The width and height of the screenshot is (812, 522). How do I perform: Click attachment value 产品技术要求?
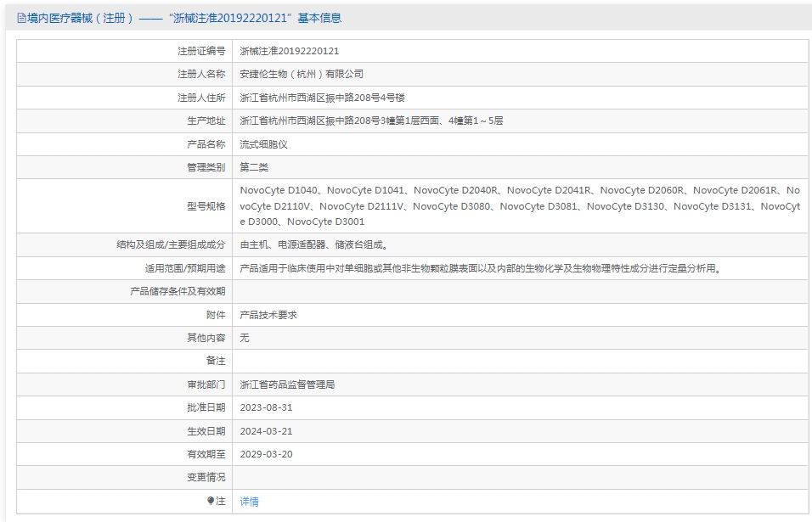coord(268,315)
